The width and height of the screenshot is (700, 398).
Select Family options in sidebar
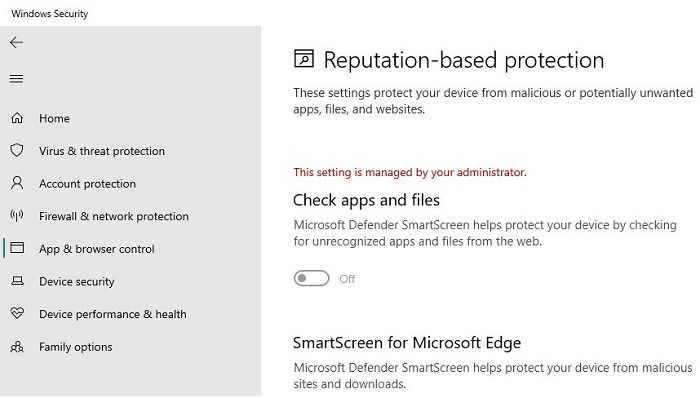coord(76,347)
